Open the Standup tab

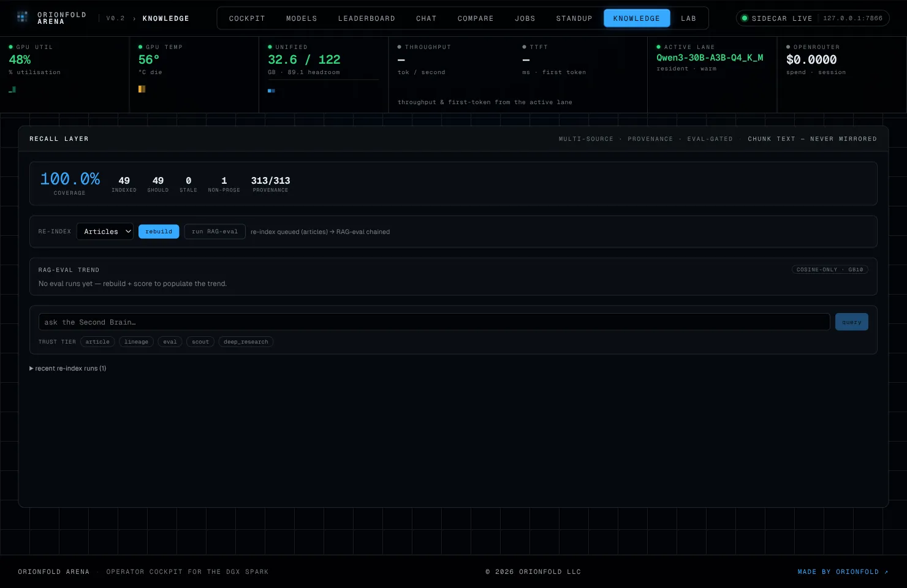click(574, 18)
